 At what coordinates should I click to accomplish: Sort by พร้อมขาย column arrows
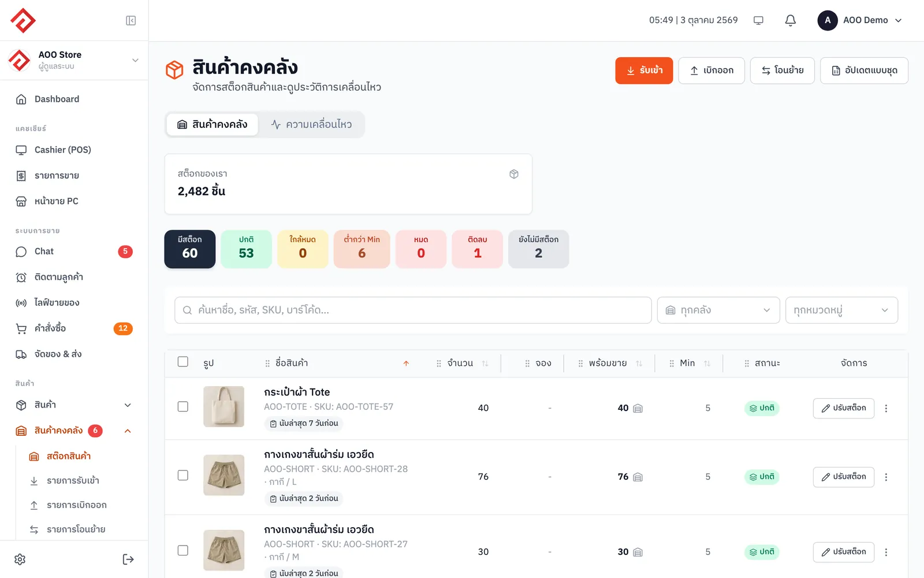(639, 364)
